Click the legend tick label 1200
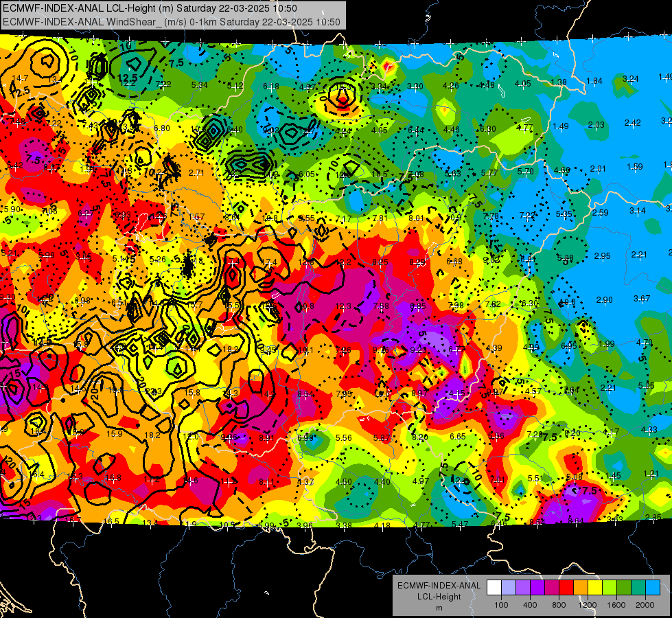The image size is (672, 618). 587,605
